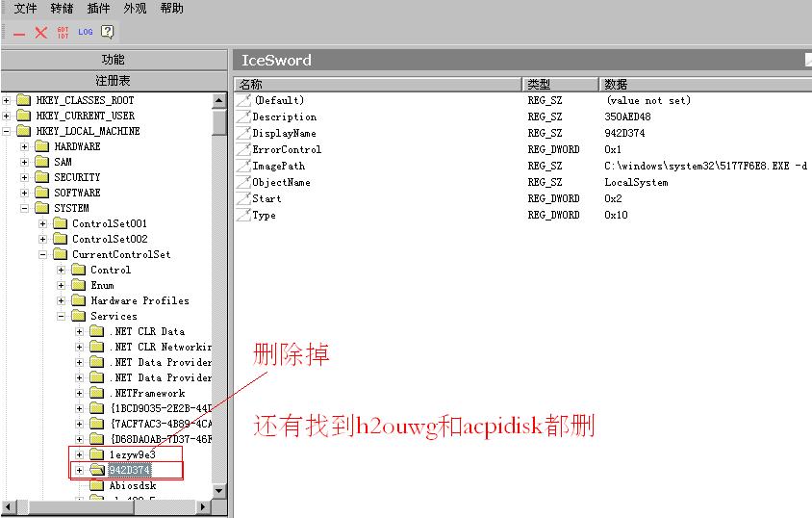Click the Description value icon
812x518 pixels.
click(243, 117)
